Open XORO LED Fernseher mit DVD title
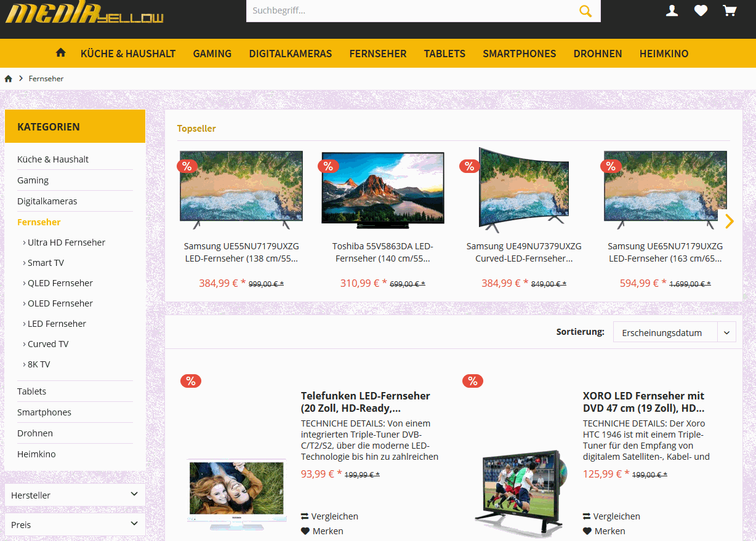 [644, 402]
